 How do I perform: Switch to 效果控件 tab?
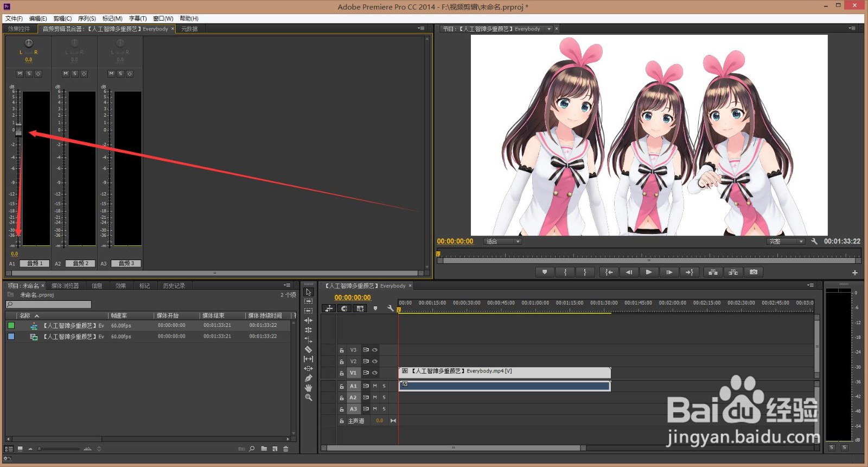[x=19, y=29]
